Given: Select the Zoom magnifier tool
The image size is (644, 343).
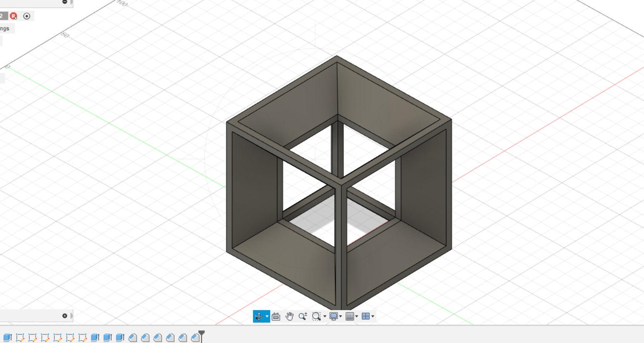Looking at the screenshot, I should click(303, 316).
